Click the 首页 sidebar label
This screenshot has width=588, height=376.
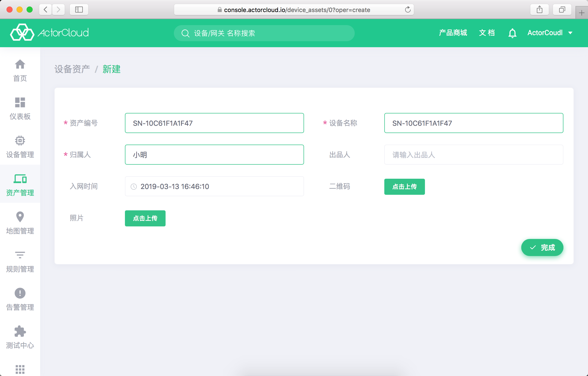20,78
